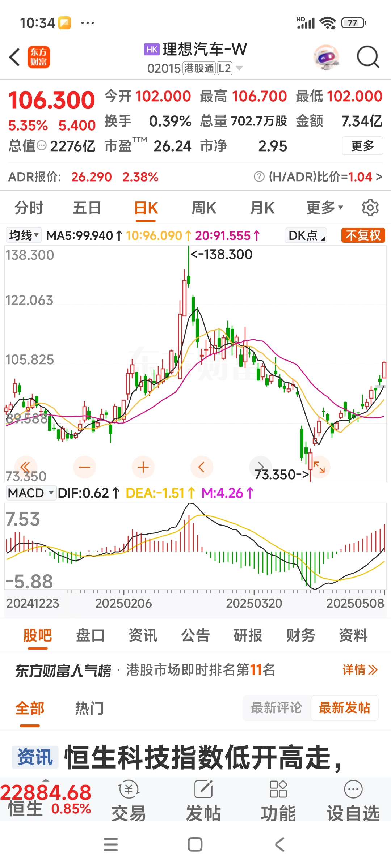Tap the L2 level badge
Image resolution: width=391 pixels, height=868 pixels.
[224, 68]
